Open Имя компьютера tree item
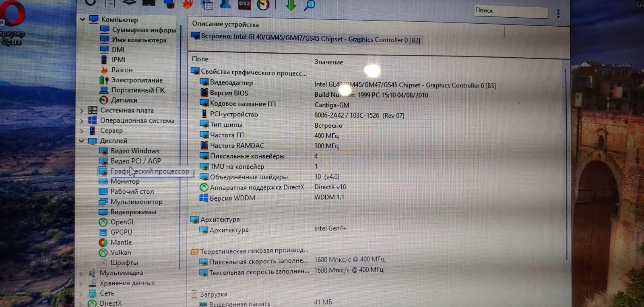Screen dimensions: 644x307 pos(133,39)
